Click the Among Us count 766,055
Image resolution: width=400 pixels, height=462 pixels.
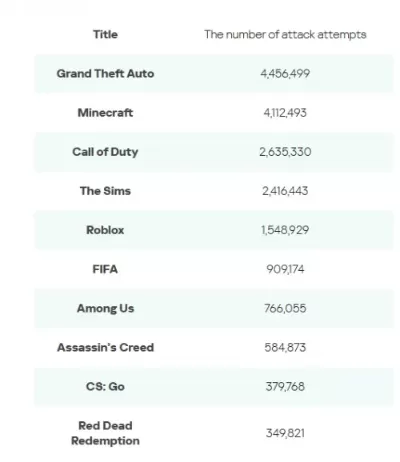click(285, 308)
